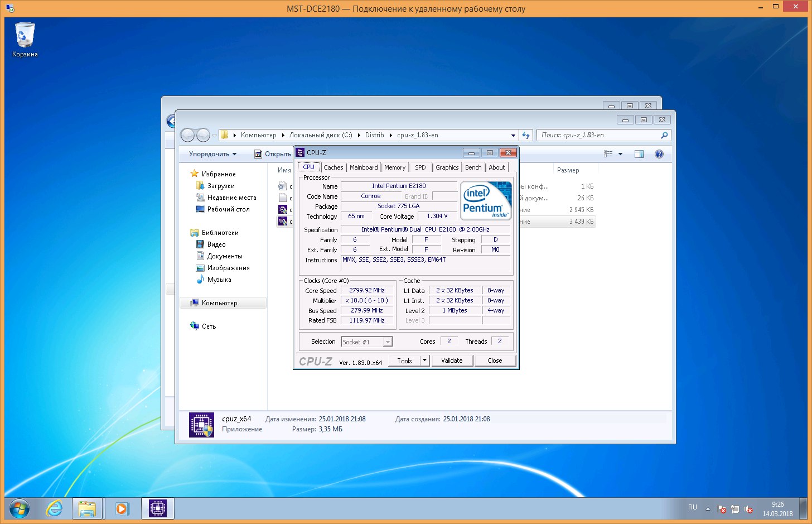Click the Explorer Back navigation button

[188, 135]
